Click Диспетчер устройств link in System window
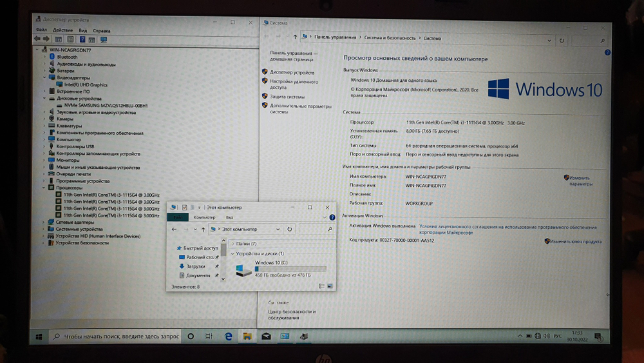 tap(292, 72)
